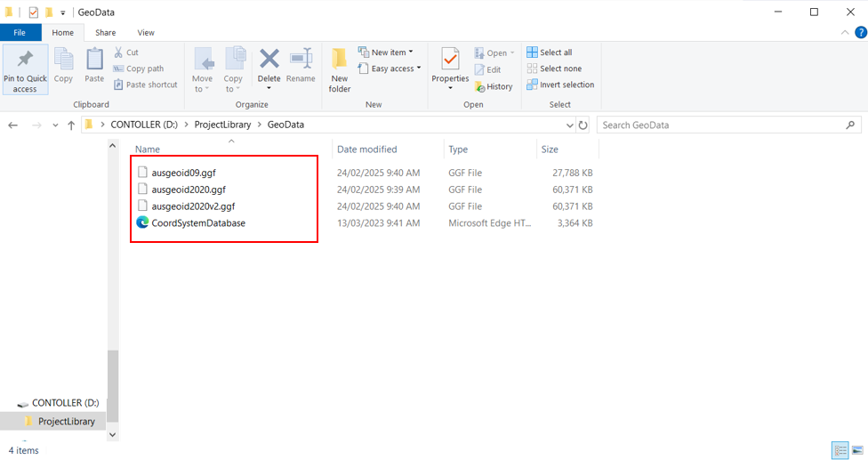Collapse the ribbon with the chevron
Image resolution: width=868 pixels, height=460 pixels.
[x=845, y=33]
